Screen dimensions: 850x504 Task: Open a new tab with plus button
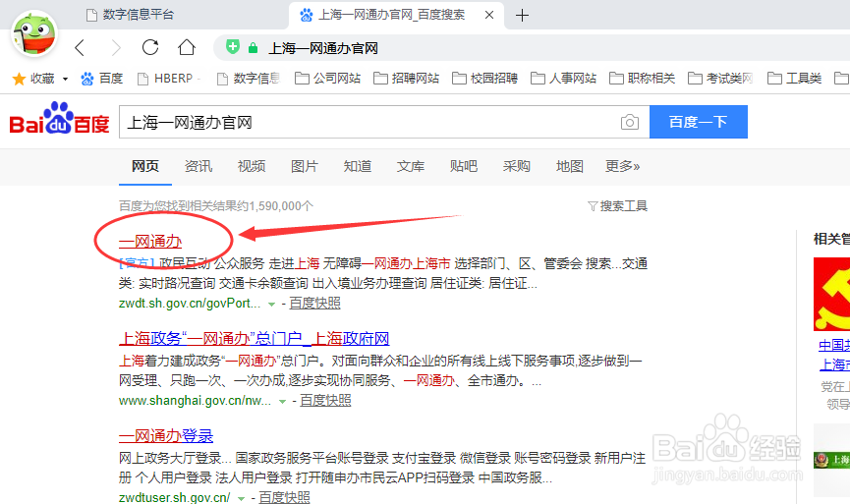pyautogui.click(x=522, y=15)
